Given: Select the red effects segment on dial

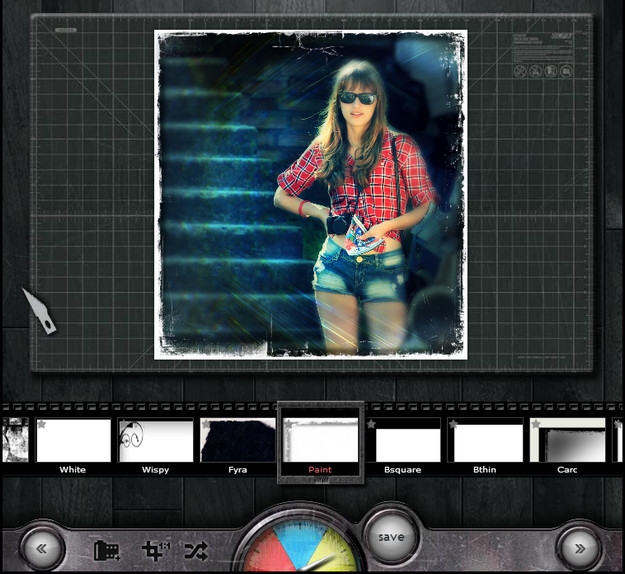Looking at the screenshot, I should [x=267, y=552].
